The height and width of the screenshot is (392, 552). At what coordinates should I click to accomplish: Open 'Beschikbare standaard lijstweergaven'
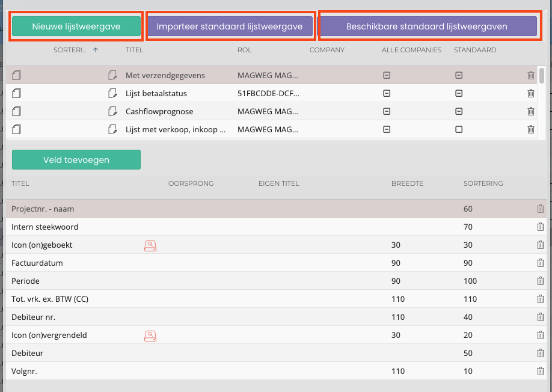point(427,26)
